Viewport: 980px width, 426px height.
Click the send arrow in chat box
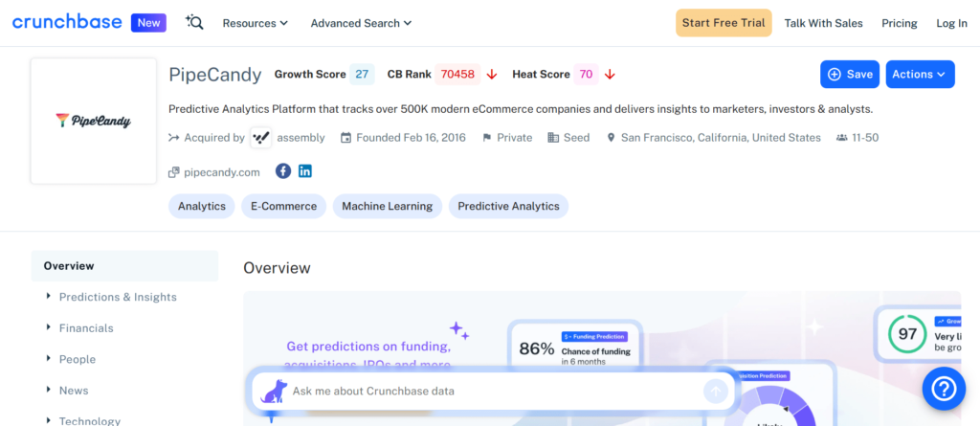715,391
